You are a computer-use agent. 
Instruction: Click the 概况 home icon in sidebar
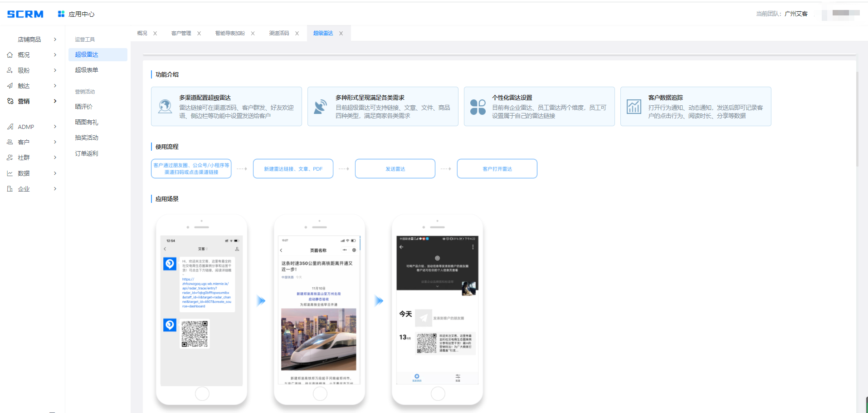point(10,55)
